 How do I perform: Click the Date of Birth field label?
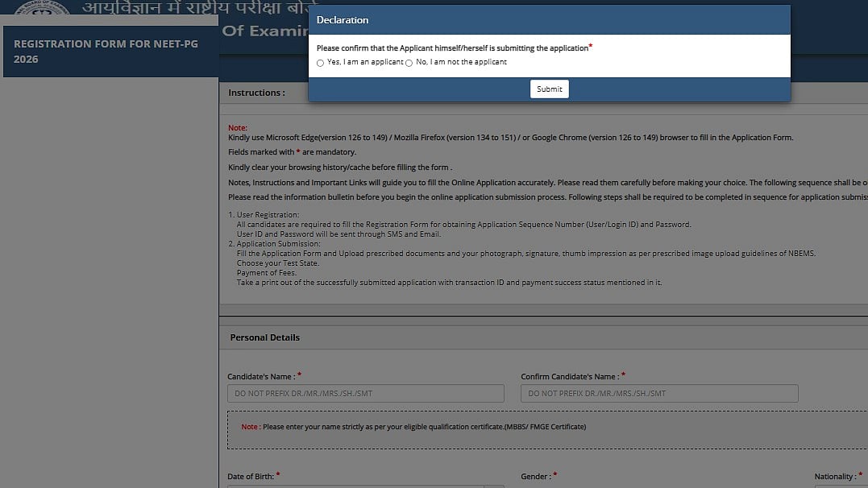tap(251, 477)
